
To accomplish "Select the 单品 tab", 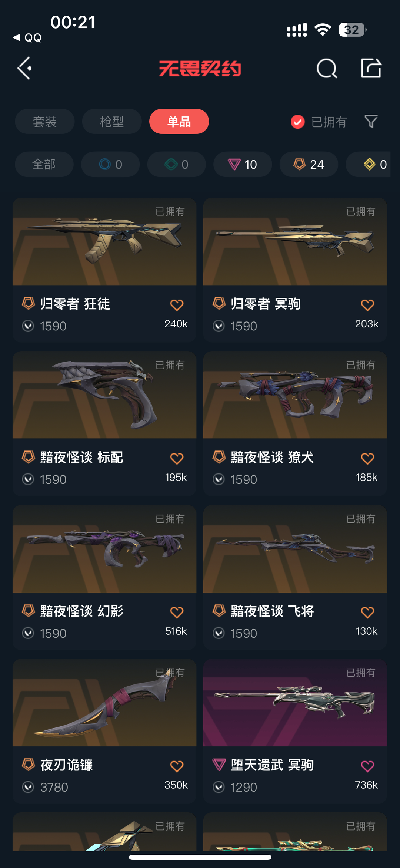I will click(179, 121).
